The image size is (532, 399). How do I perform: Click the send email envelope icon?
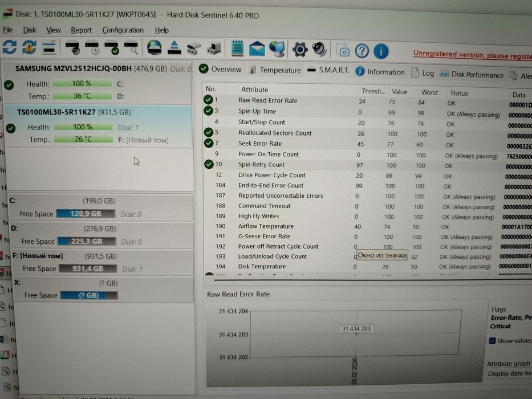coord(257,49)
